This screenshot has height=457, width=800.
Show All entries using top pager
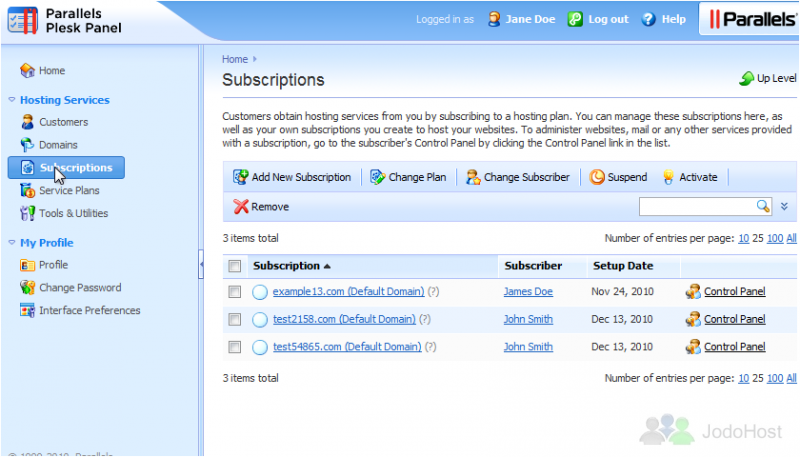[x=791, y=238]
